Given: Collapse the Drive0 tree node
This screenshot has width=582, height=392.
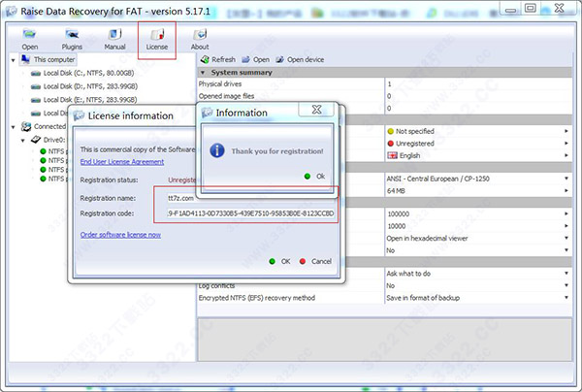Looking at the screenshot, I should tap(23, 141).
